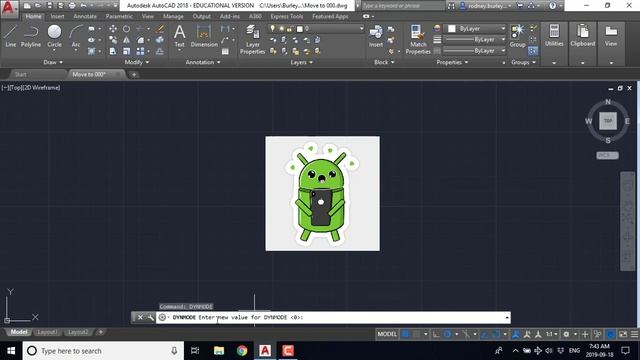The height and width of the screenshot is (360, 640).
Task: Activate the Move tool in Modify
Action: tap(113, 29)
